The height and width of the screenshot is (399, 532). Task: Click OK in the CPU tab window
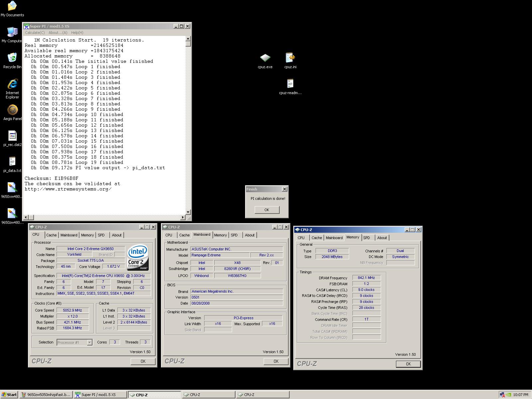click(143, 361)
